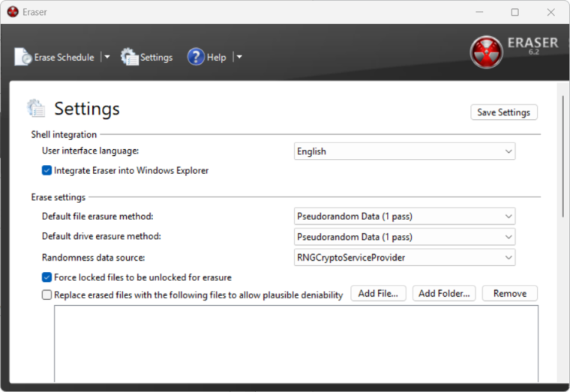Click the Eraser radioactive logo at top right
Screen dimensions: 570x392
coord(486,52)
